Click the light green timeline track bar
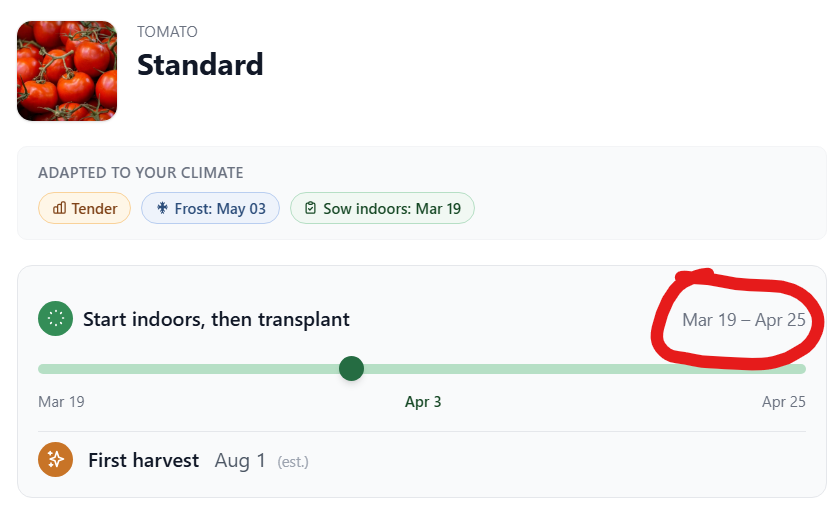The image size is (832, 511). coord(580,369)
